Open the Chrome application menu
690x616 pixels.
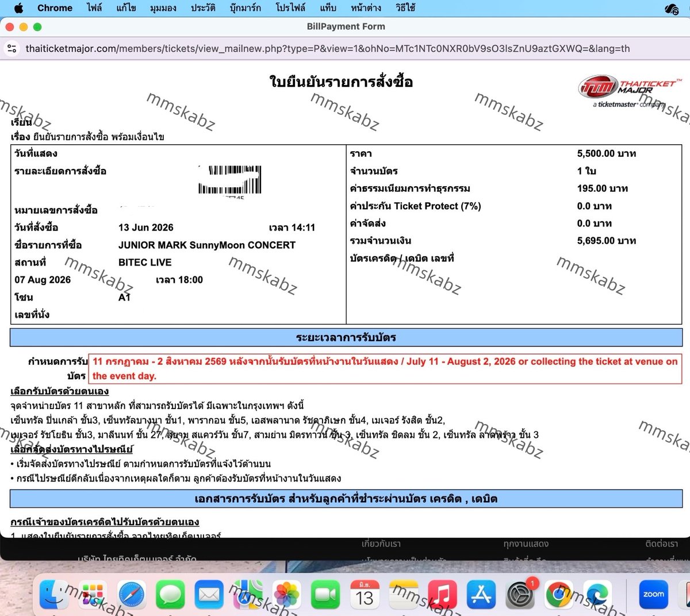point(55,8)
